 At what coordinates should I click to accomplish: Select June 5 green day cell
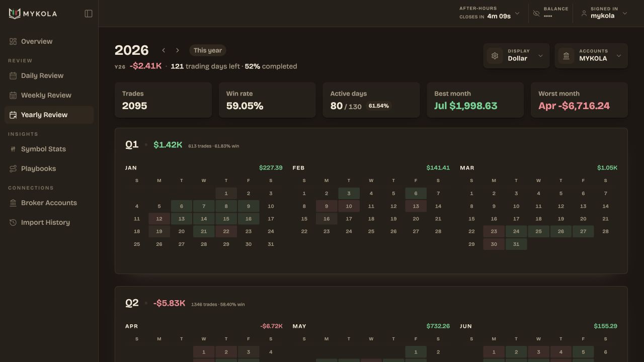583,352
